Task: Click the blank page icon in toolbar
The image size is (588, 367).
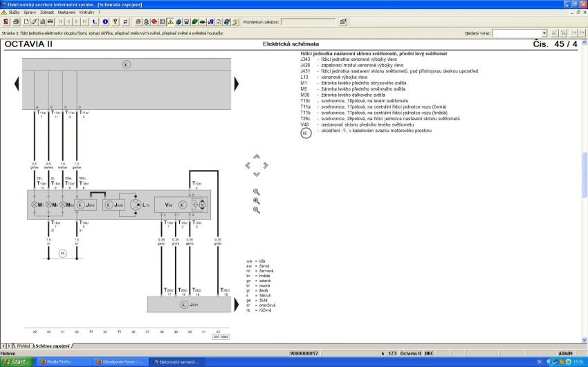Action: [x=26, y=21]
